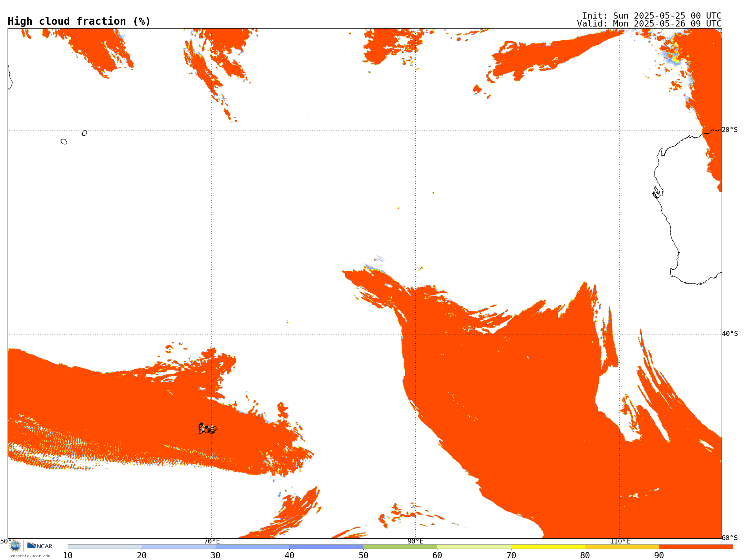Click the Kerguelen Islands outline near 70°E

(x=208, y=428)
